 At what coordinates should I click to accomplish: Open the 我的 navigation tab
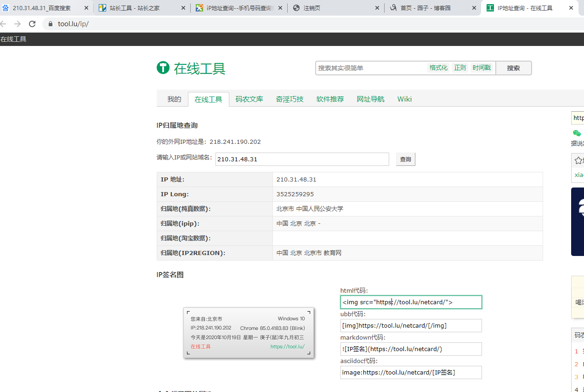(x=174, y=99)
